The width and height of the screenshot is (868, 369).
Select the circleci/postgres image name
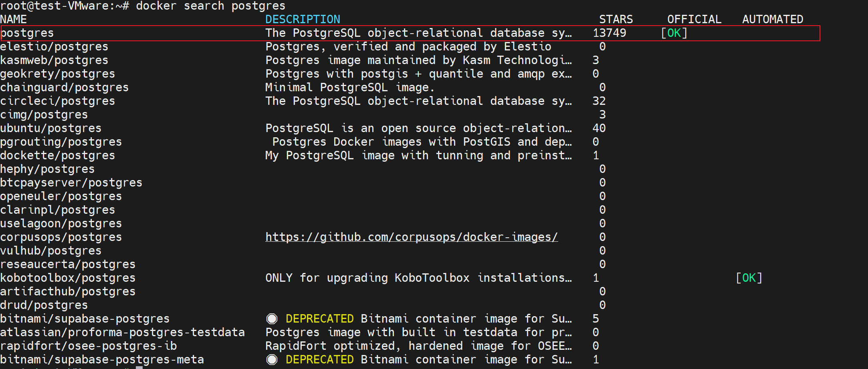click(58, 101)
